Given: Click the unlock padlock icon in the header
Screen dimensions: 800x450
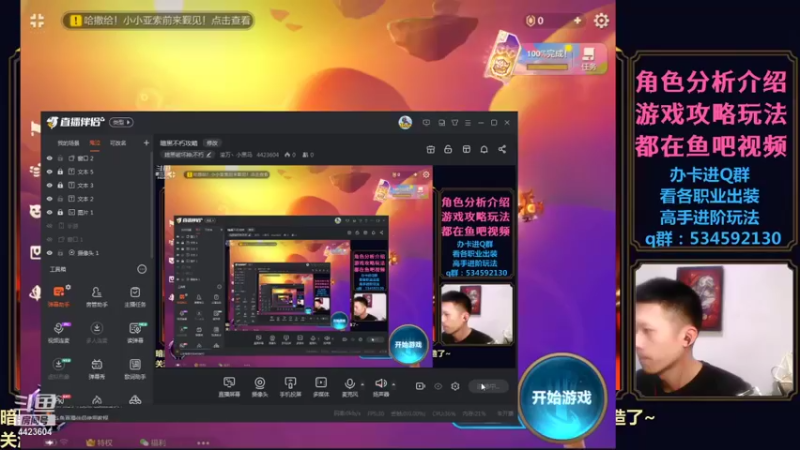Looking at the screenshot, I should point(448,149).
